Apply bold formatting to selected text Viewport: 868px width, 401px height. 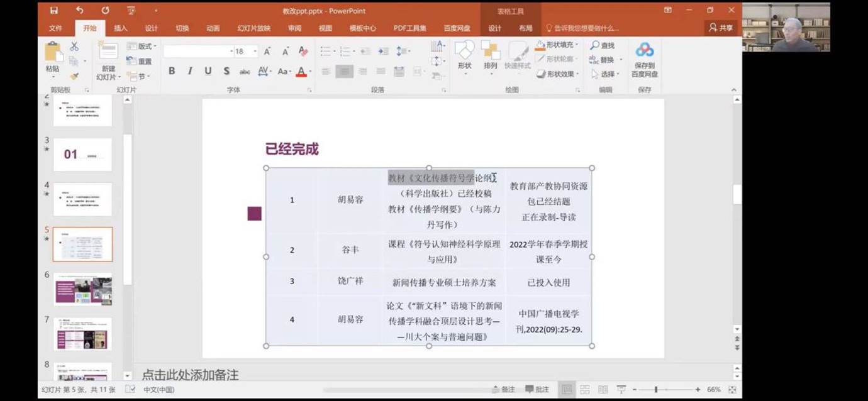(171, 71)
